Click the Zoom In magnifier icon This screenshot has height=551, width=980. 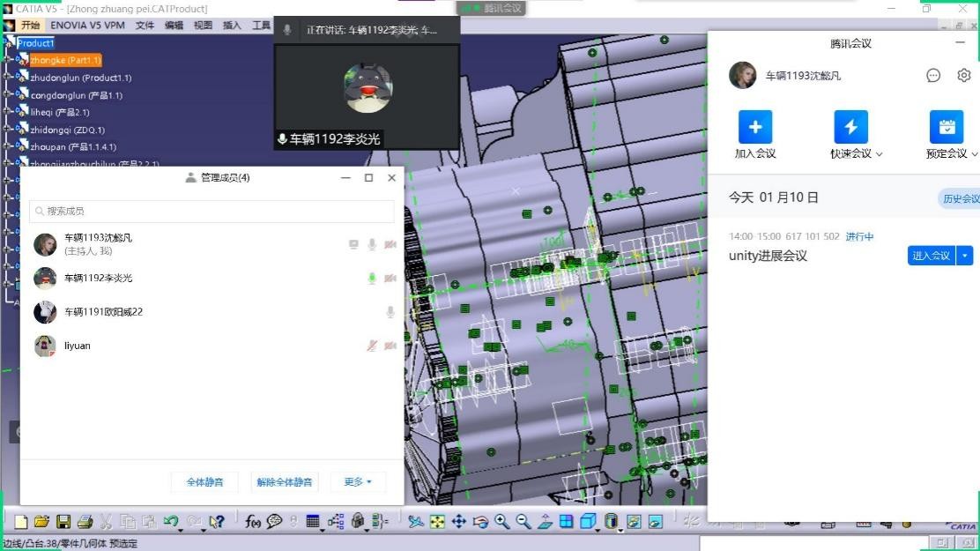coord(501,522)
